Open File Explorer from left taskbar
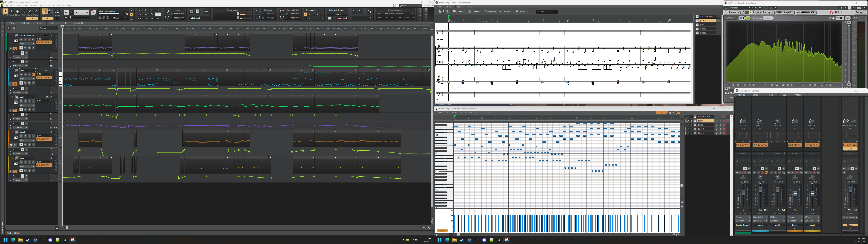 20,240
